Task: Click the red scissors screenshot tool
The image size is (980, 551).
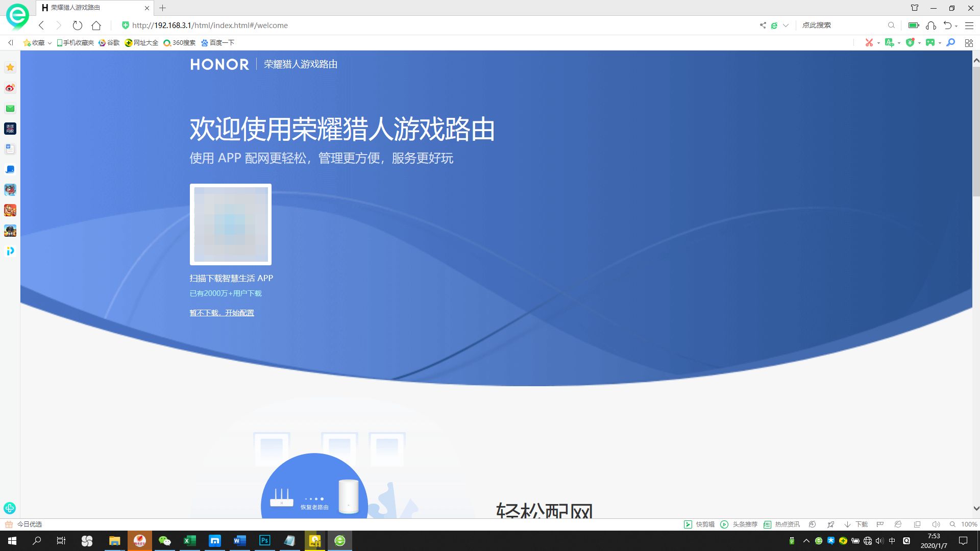Action: coord(869,43)
